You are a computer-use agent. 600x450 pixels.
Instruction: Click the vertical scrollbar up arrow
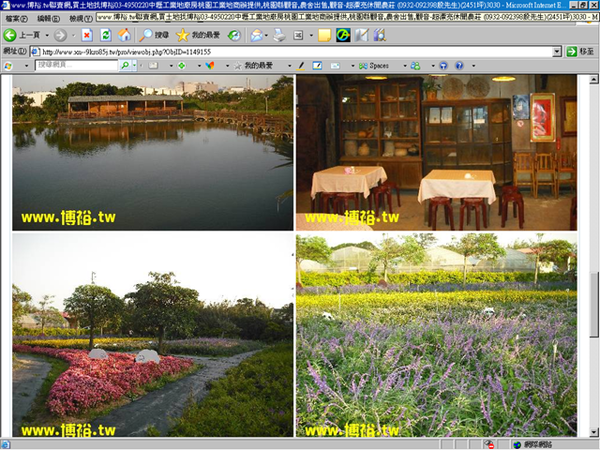click(593, 80)
